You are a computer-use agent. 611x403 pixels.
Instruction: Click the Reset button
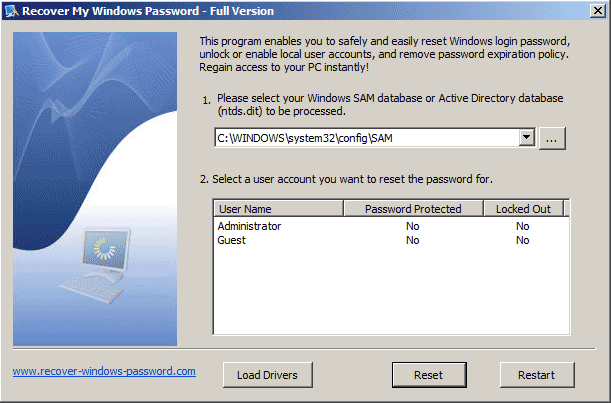tap(428, 375)
